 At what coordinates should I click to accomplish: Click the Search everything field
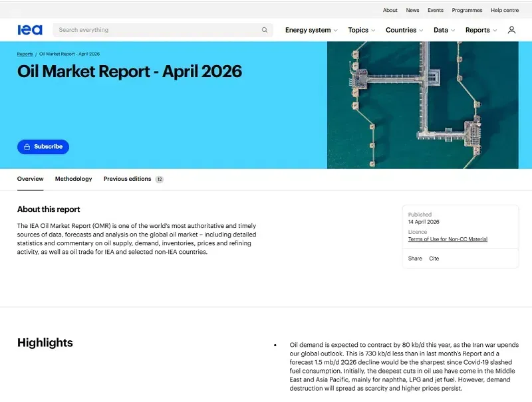click(156, 30)
